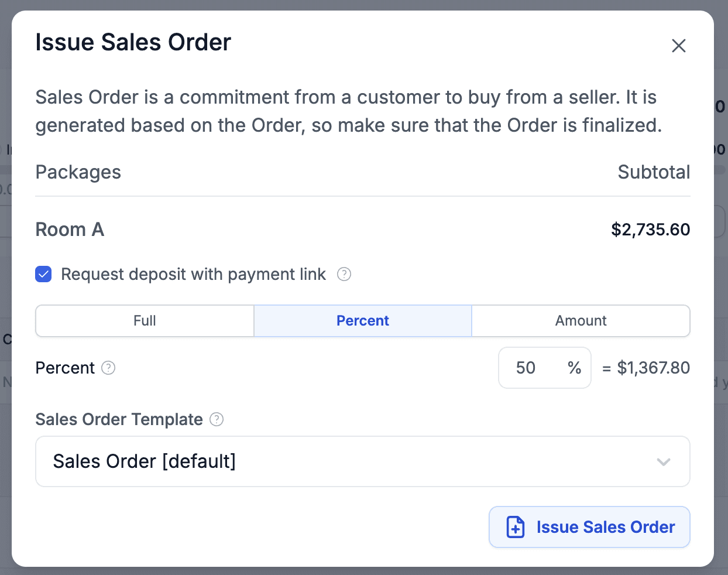
Task: Click the document-plus icon on Issue button
Action: (516, 527)
